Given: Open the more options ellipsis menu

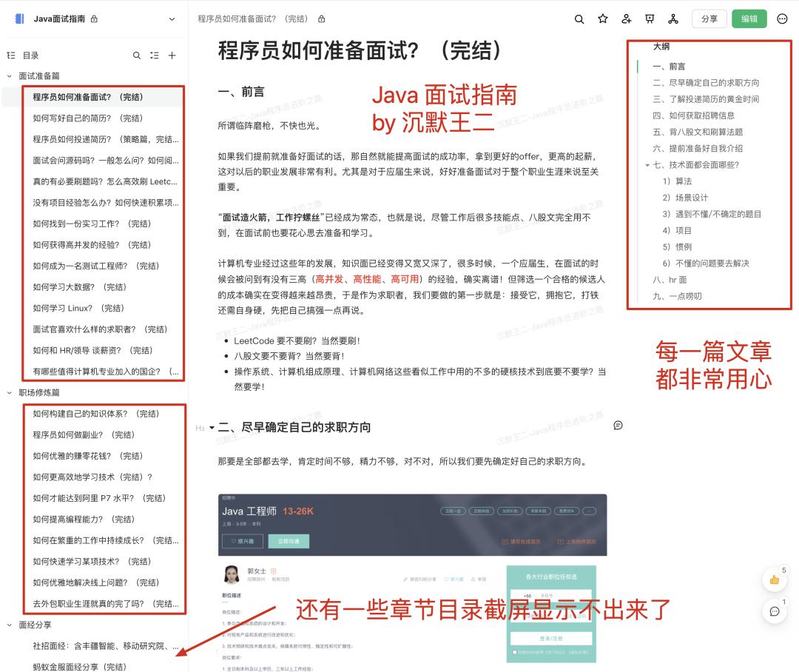Looking at the screenshot, I should (x=783, y=19).
